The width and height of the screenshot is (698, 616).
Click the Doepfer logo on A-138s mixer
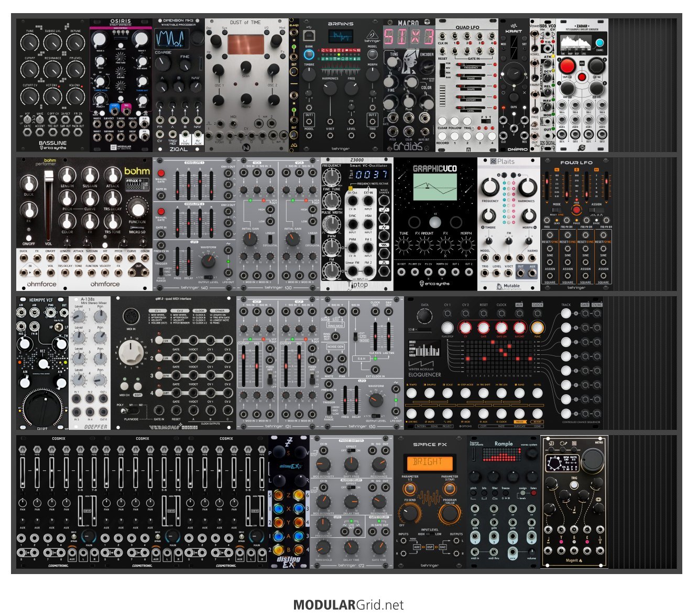click(95, 427)
